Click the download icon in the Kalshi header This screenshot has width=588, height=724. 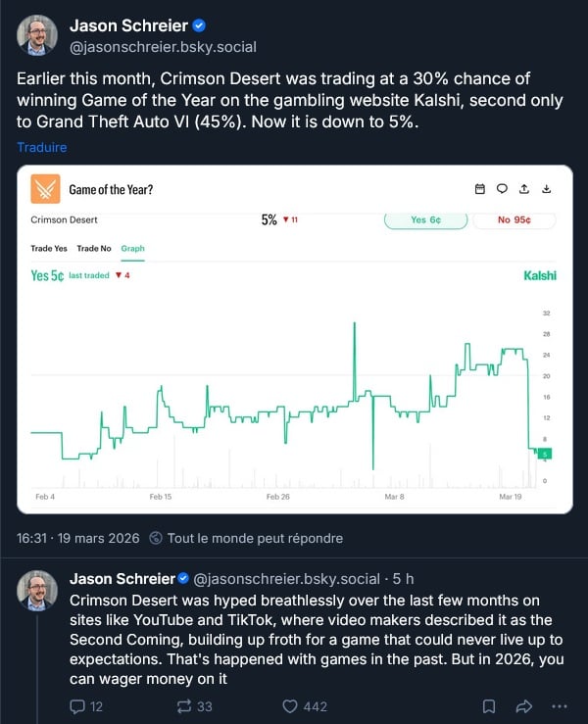pos(547,189)
